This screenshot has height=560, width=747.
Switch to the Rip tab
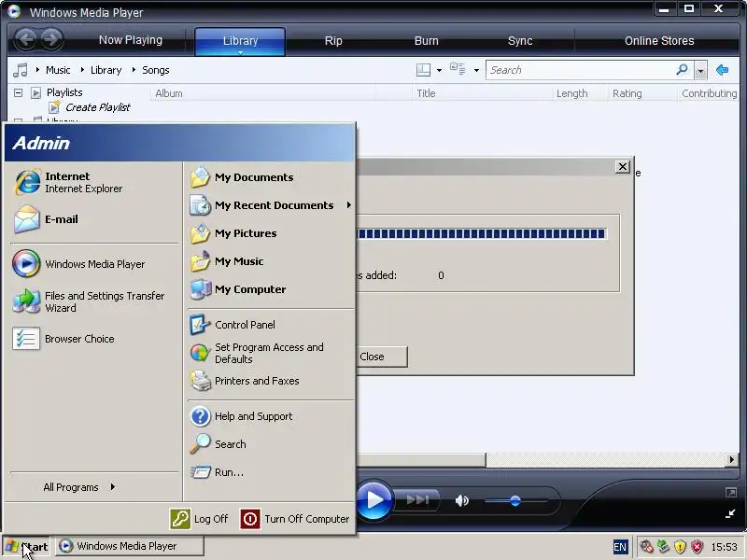[333, 41]
